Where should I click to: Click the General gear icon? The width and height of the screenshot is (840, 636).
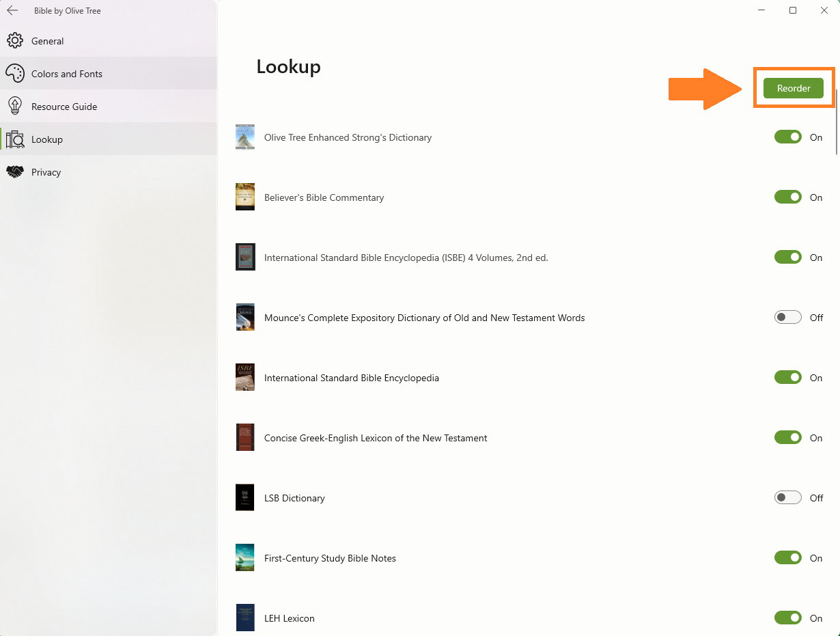(x=15, y=41)
